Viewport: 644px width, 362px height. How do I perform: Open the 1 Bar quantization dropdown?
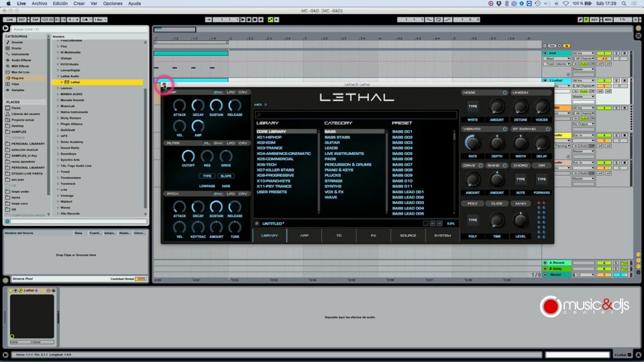click(100, 19)
